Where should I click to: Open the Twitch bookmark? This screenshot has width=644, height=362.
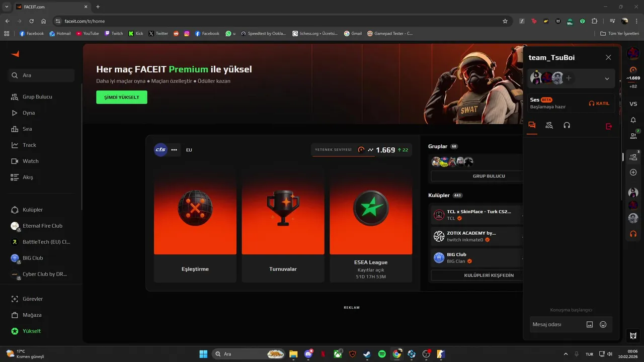[114, 34]
